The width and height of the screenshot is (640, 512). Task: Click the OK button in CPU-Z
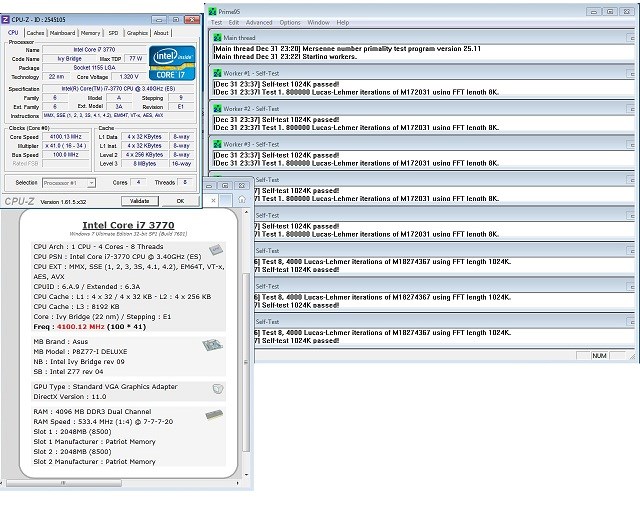tap(180, 201)
